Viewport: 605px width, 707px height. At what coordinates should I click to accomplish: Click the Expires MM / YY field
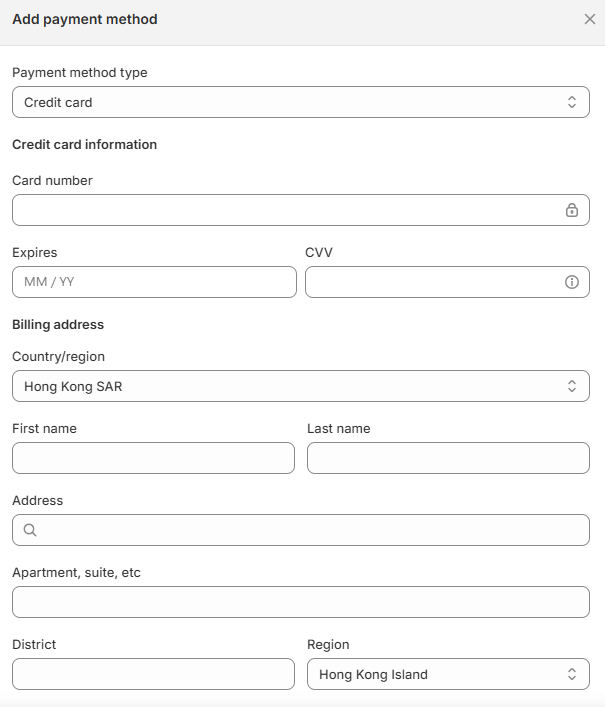[154, 282]
